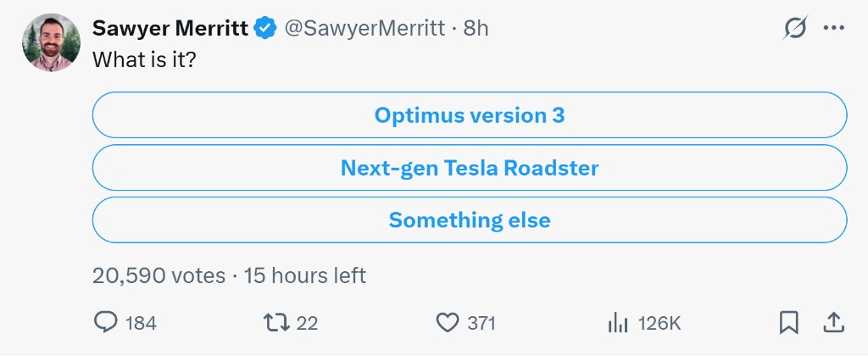The image size is (868, 356).
Task: Vote for Something else option
Action: point(470,220)
